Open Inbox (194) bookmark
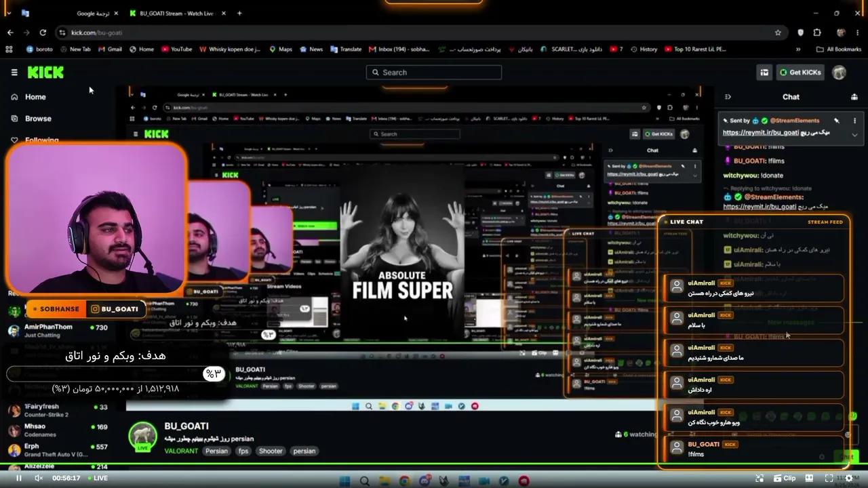This screenshot has width=868, height=488. pos(399,49)
